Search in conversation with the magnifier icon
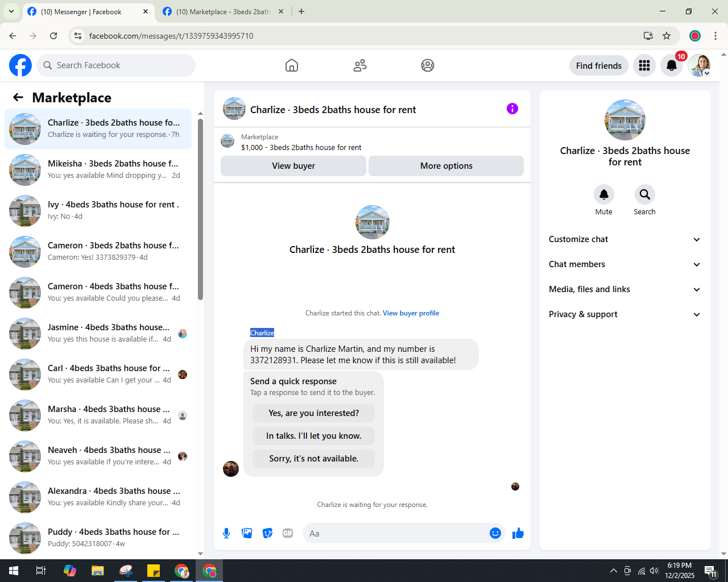The width and height of the screenshot is (728, 582). click(645, 195)
